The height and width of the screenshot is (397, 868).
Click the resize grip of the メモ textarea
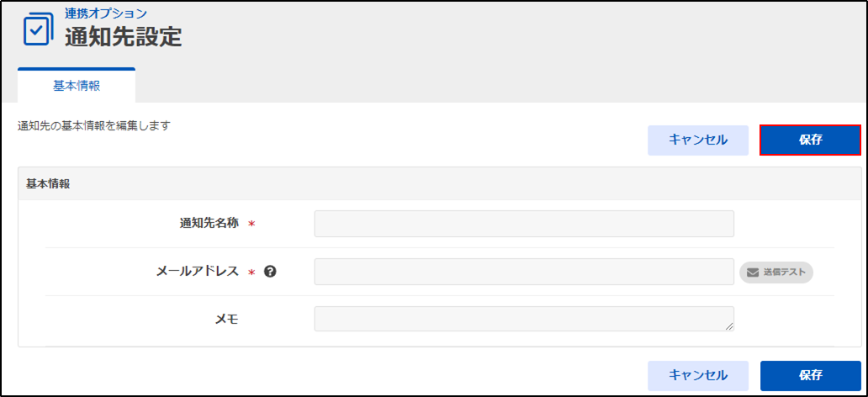[729, 326]
